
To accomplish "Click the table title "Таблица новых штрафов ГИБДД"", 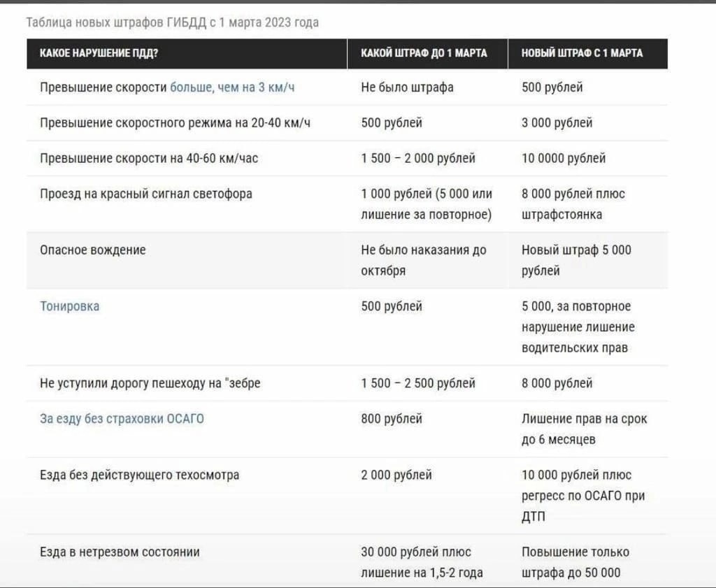I will (172, 22).
